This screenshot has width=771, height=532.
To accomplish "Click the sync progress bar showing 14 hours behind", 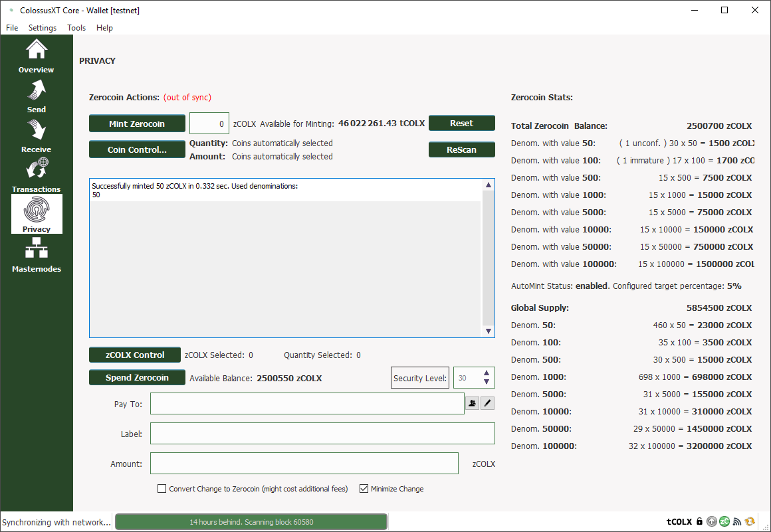I will click(x=251, y=521).
